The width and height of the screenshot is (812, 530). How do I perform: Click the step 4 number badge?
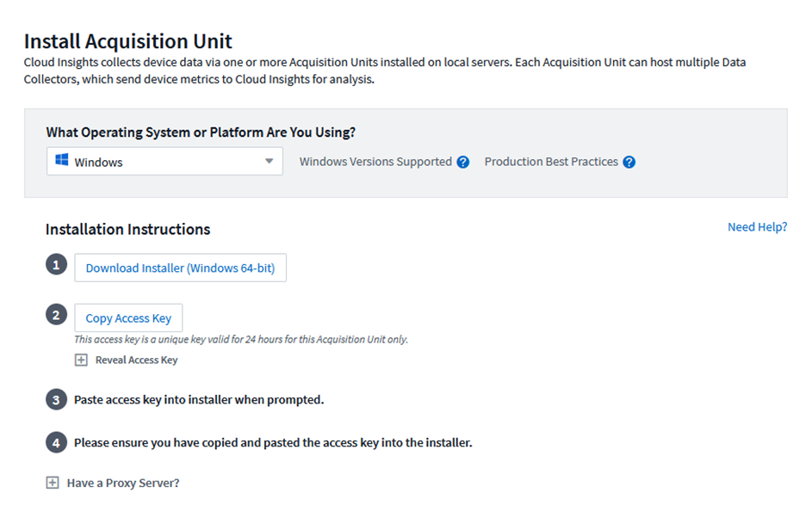click(x=56, y=442)
